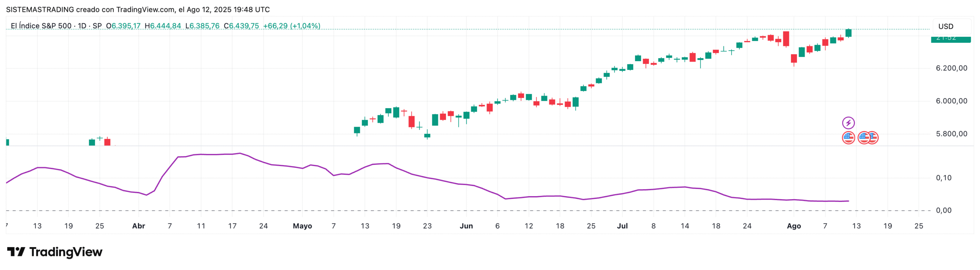The width and height of the screenshot is (980, 270).
Task: Click the TradingView.com text in the header
Action: 145,10
